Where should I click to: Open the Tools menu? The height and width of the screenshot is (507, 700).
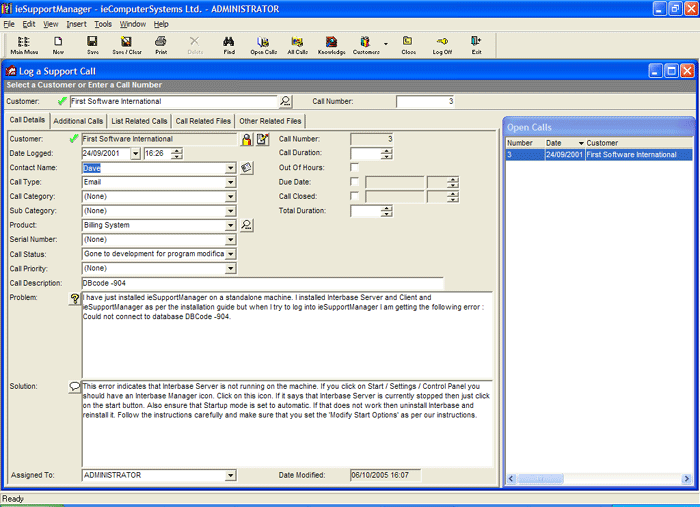tap(103, 23)
